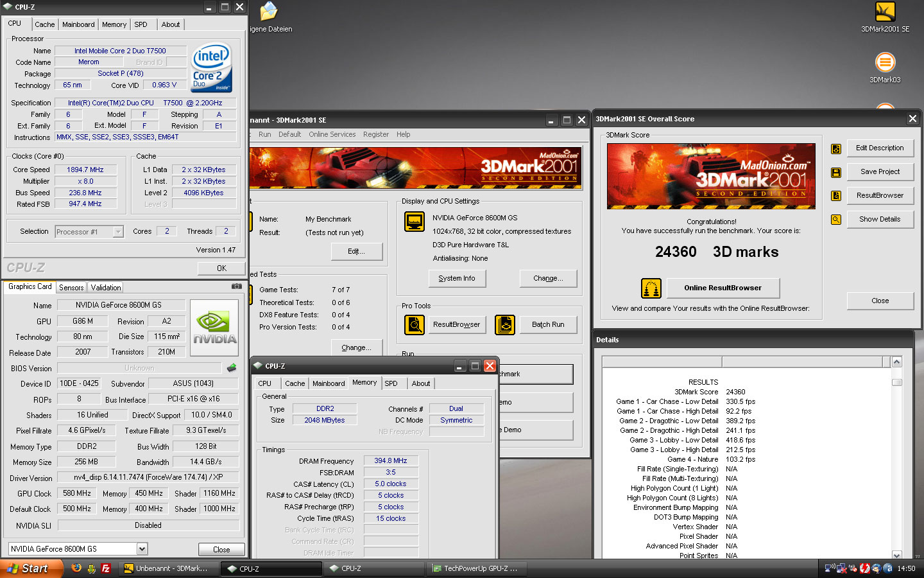Viewport: 924px width, 578px height.
Task: Click Close in the GPU-Z window
Action: 221,550
